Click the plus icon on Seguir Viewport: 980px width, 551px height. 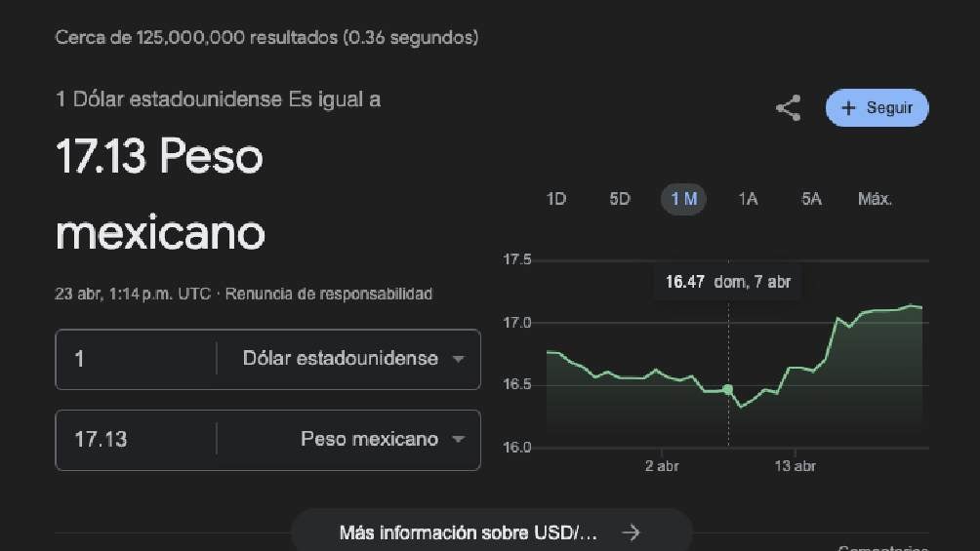tap(848, 108)
